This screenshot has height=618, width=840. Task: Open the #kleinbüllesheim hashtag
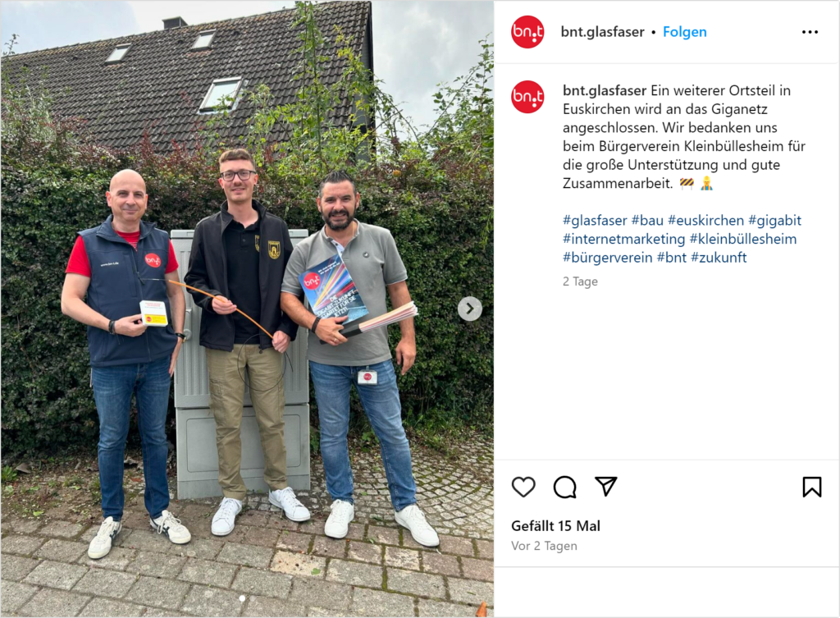(x=743, y=239)
